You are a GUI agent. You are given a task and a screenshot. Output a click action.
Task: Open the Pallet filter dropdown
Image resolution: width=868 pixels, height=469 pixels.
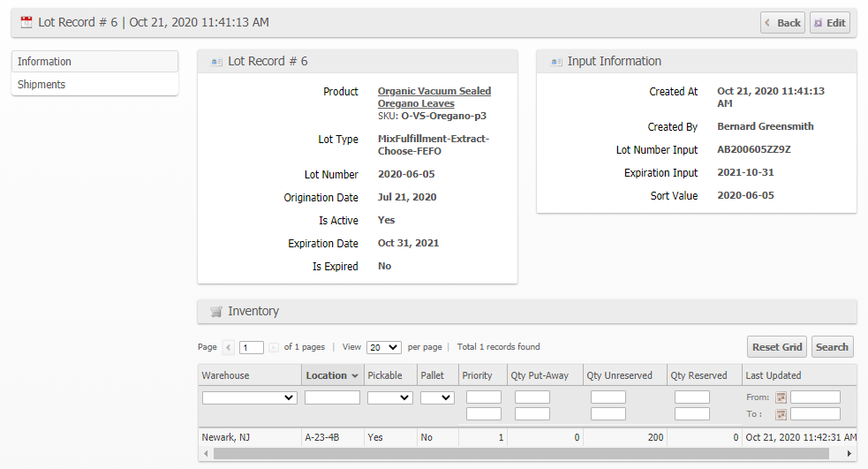[x=437, y=398]
